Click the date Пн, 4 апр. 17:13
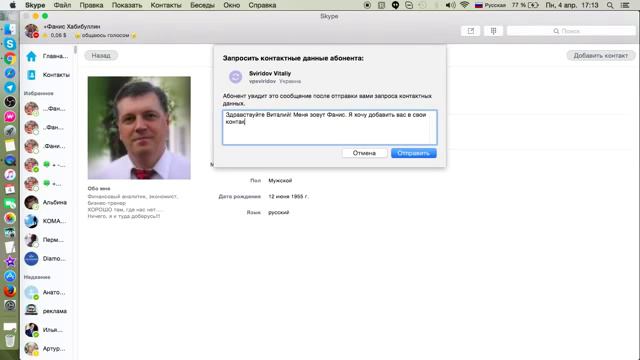Image resolution: width=640 pixels, height=360 pixels. [572, 5]
